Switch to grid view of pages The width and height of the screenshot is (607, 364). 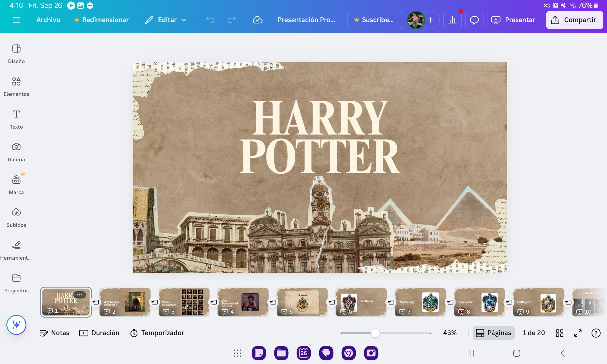tap(559, 333)
